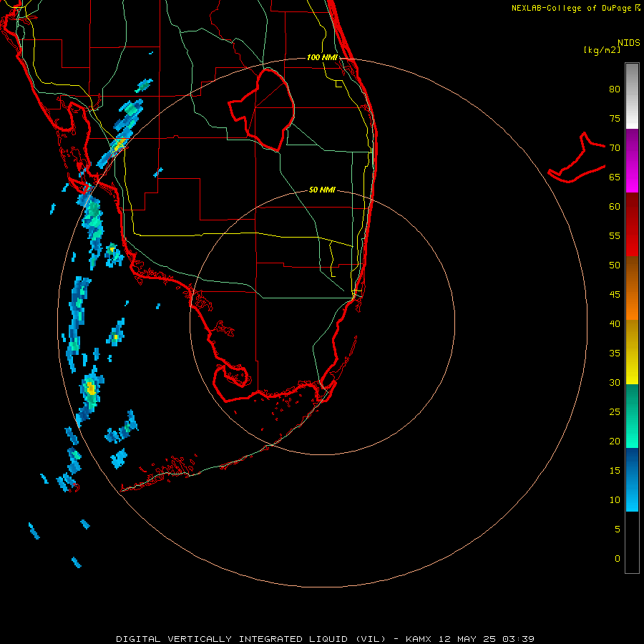Viewport: 644px width, 644px height.
Task: Click legend value 60
Action: (615, 207)
